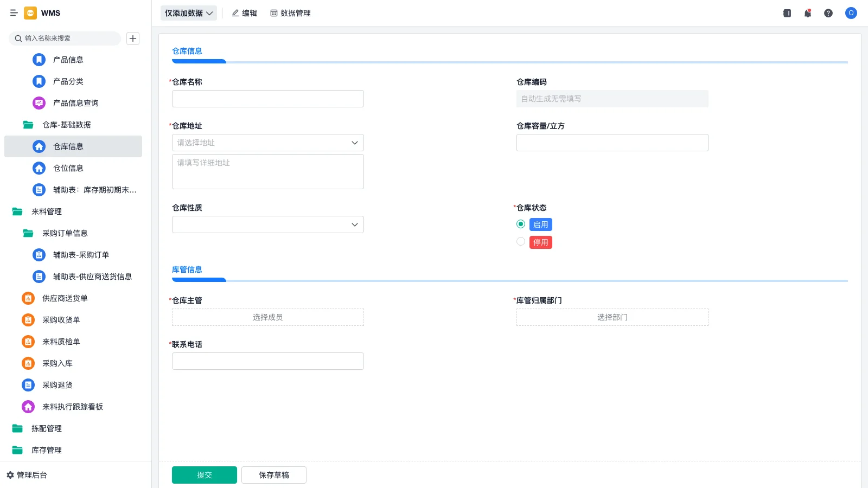Click the 产品信息查询 dashboard icon
868x488 pixels.
pos(39,103)
